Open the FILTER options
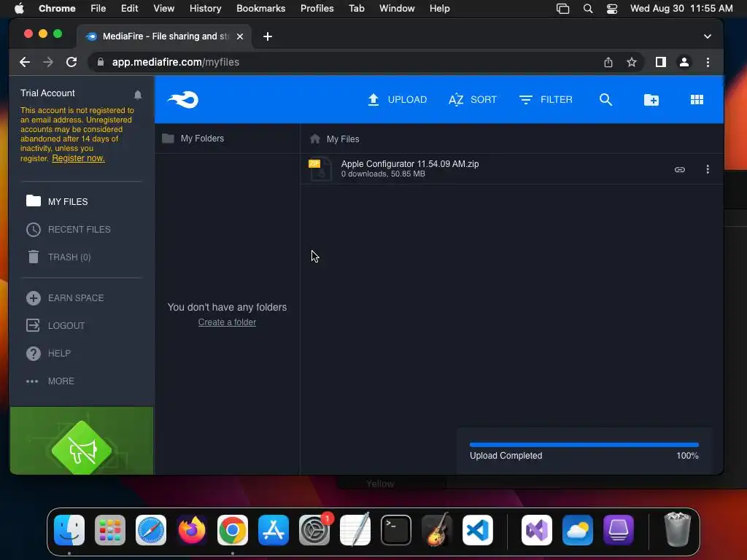This screenshot has height=560, width=747. [546, 99]
